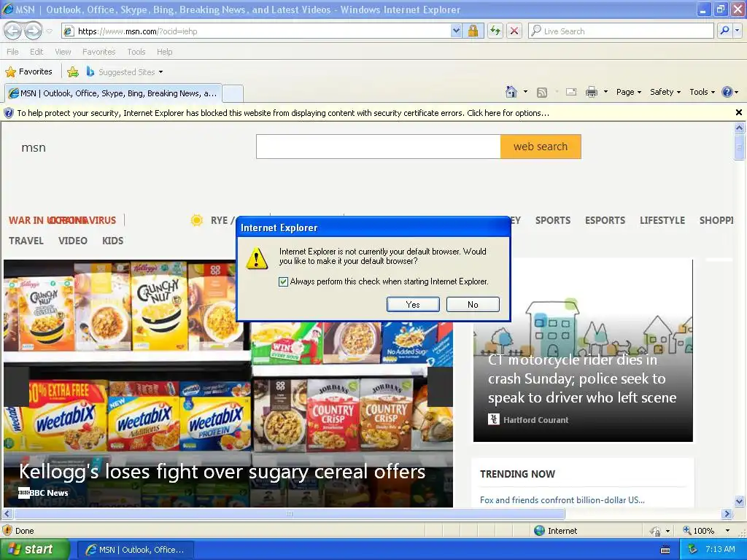The width and height of the screenshot is (747, 560).
Task: Click the RSS feeds icon
Action: 542,93
